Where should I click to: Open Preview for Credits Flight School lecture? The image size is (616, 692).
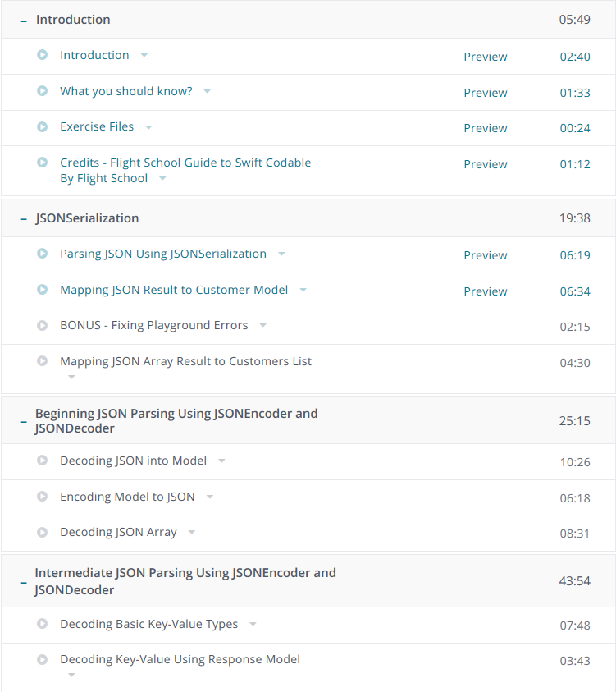tap(486, 164)
